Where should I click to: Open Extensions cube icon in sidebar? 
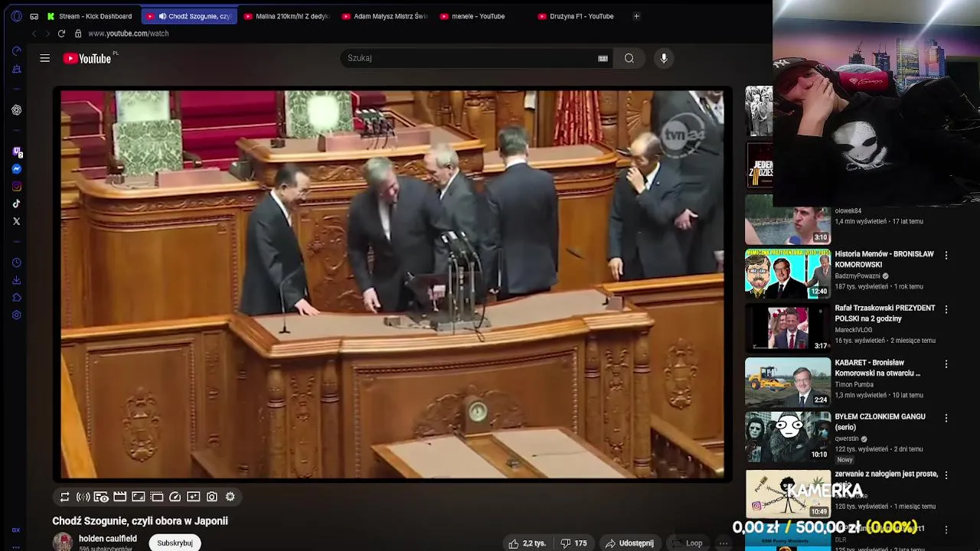(16, 298)
